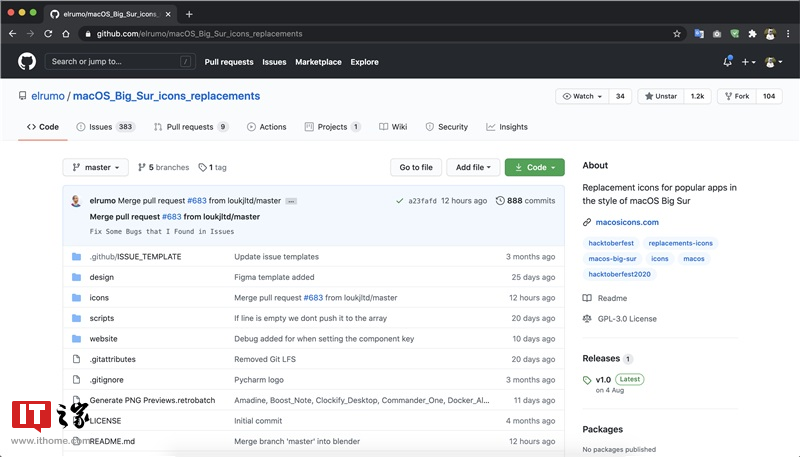View the 5 branches link
The image size is (800, 457).
(163, 167)
